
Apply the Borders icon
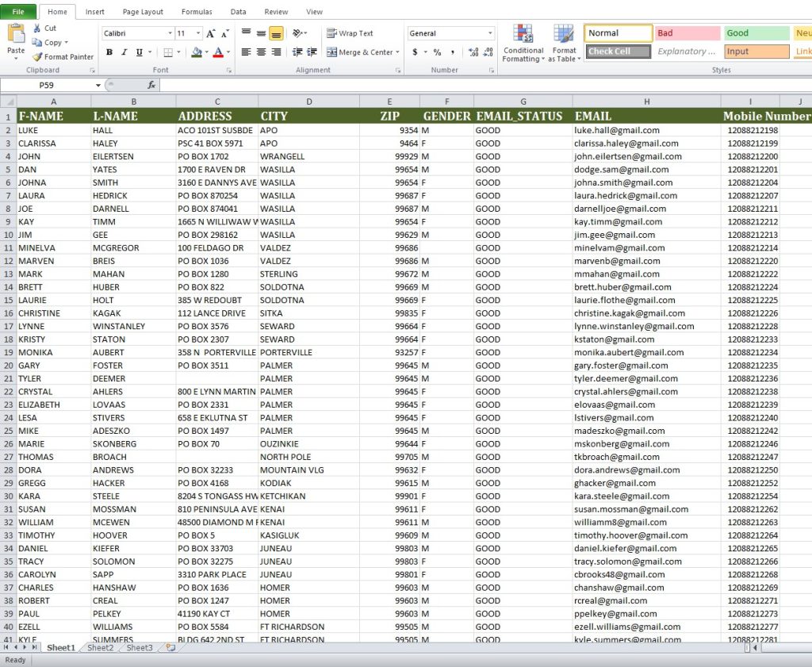(168, 52)
